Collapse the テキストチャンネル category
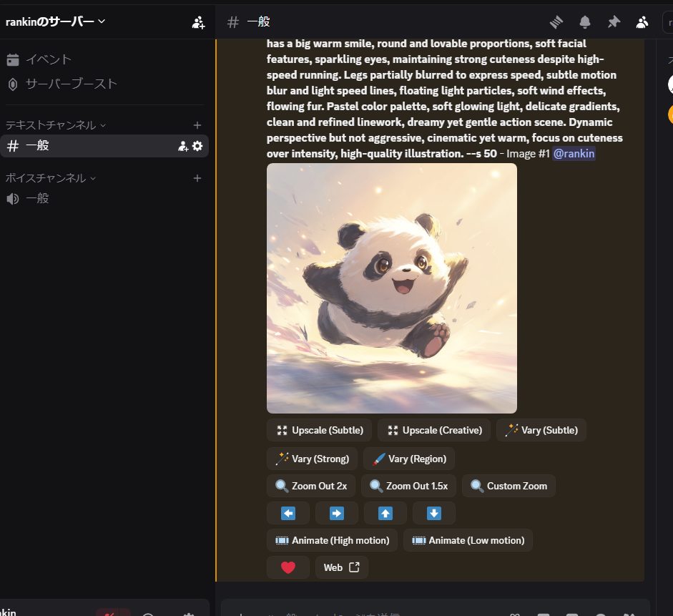Image resolution: width=673 pixels, height=616 pixels. [x=55, y=125]
